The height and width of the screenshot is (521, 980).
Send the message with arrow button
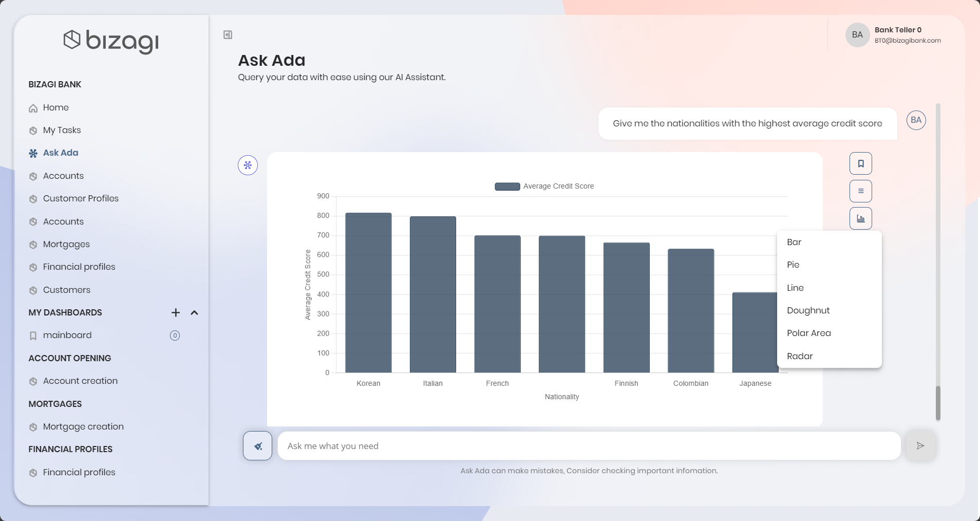pos(920,445)
